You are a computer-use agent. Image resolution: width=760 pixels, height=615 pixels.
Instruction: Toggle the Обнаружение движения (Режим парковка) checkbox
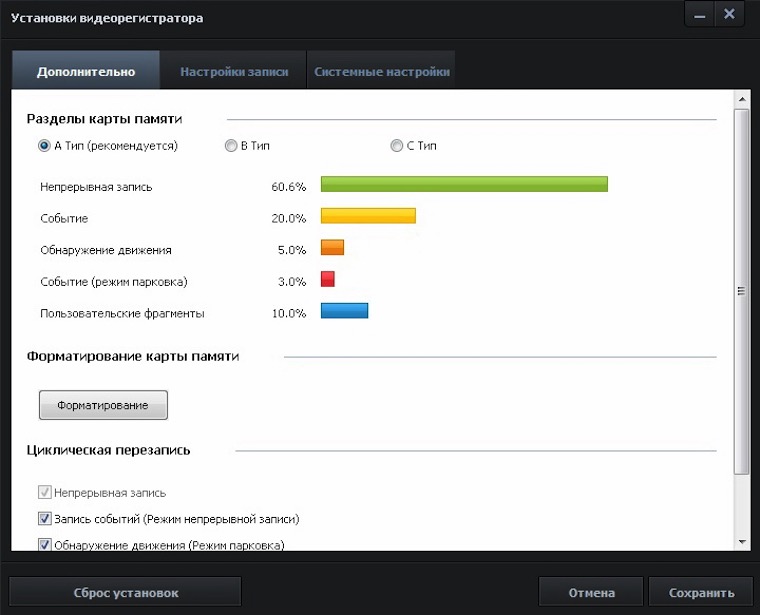tap(45, 545)
